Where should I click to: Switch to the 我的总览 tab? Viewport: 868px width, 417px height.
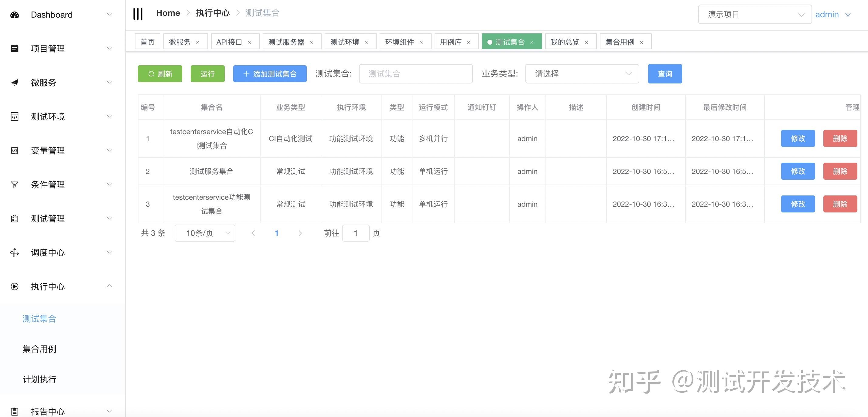[565, 42]
